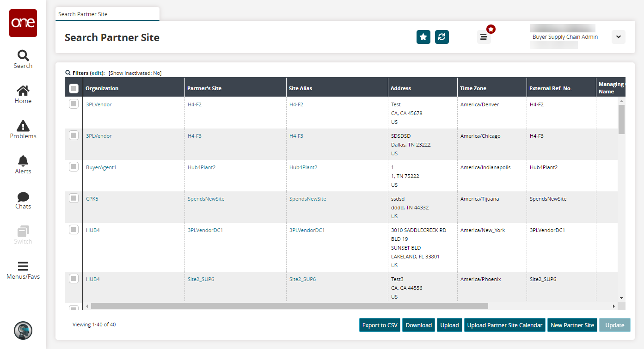Click the ONE logo icon

tap(23, 23)
